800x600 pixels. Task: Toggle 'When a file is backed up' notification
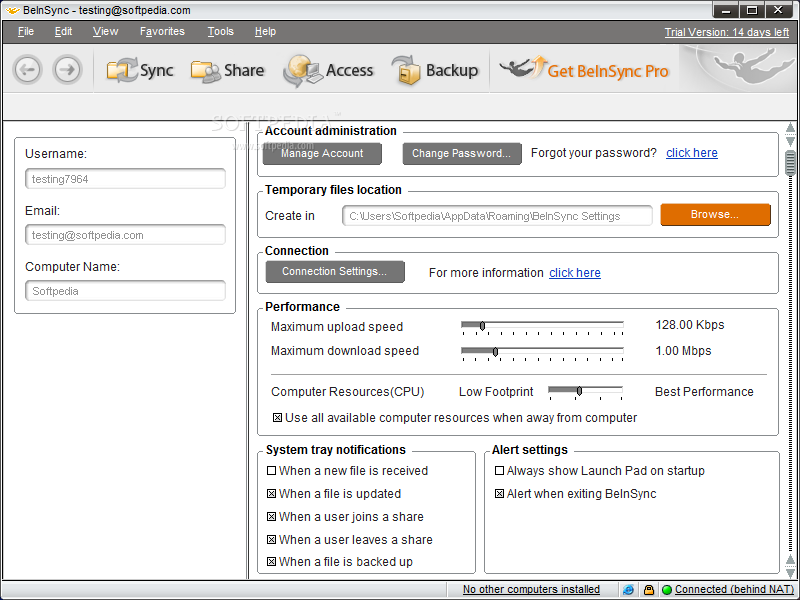tap(271, 561)
